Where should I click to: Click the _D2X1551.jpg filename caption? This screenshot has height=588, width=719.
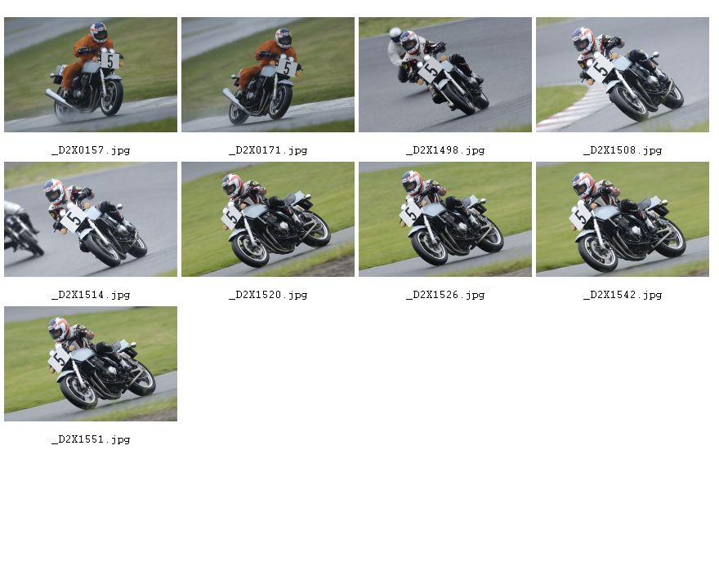91,439
